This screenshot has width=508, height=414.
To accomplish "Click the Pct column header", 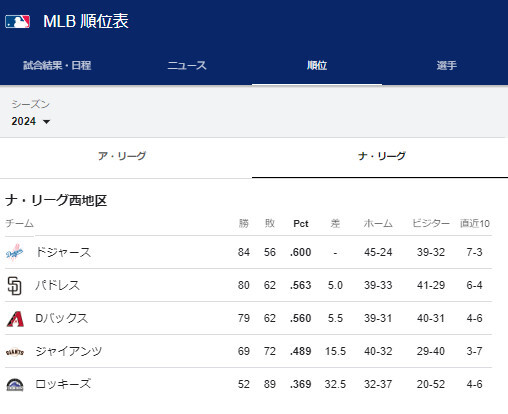I will (301, 224).
